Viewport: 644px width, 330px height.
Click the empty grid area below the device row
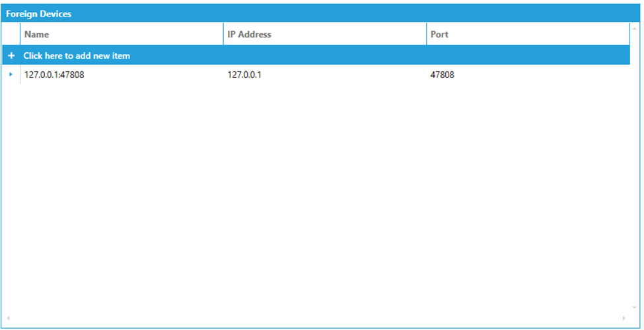click(317, 198)
